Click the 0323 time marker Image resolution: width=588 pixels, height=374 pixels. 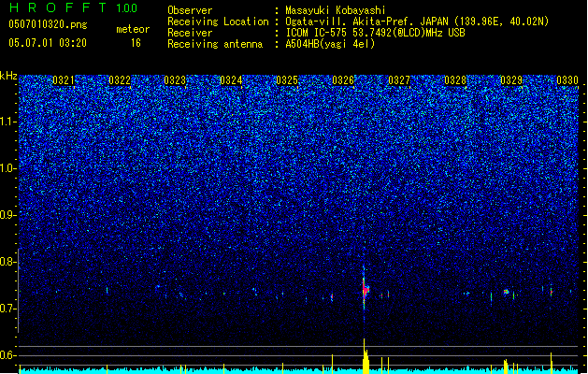175,80
